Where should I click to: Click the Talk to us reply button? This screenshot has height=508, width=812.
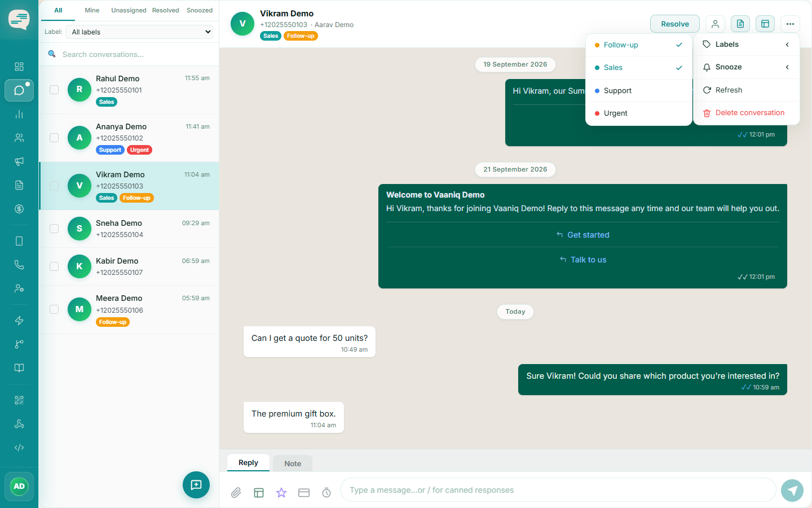(x=582, y=260)
